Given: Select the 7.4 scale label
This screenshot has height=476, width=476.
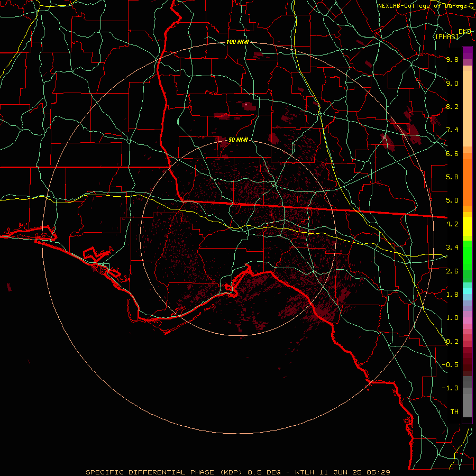Looking at the screenshot, I should (x=452, y=130).
